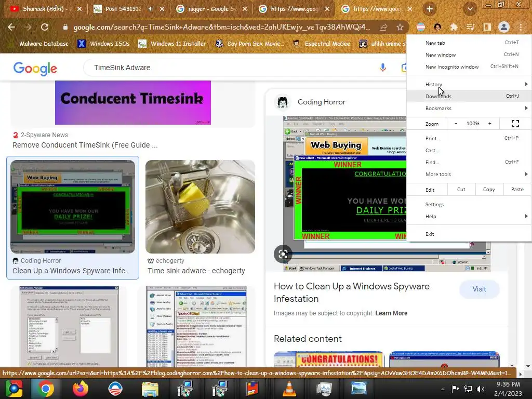Open a new tab with plus button

(430, 9)
